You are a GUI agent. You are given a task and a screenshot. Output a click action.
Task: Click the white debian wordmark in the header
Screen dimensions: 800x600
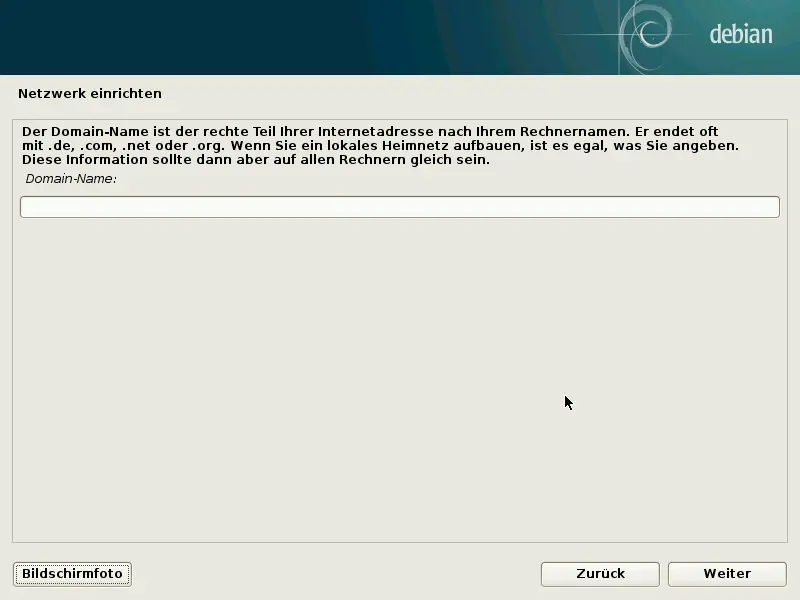click(740, 32)
